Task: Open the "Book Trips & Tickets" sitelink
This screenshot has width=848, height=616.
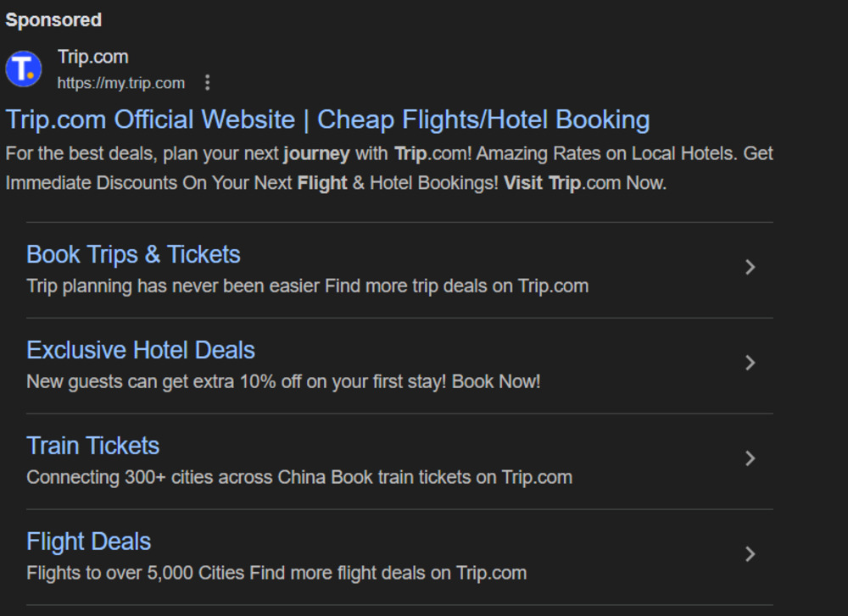Action: click(x=132, y=254)
